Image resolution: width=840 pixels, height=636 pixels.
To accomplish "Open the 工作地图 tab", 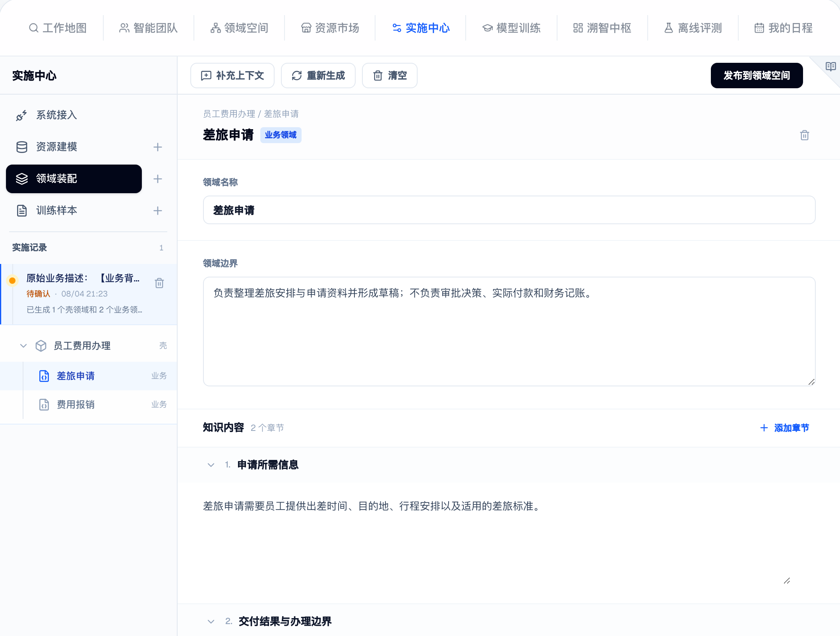I will 58,28.
